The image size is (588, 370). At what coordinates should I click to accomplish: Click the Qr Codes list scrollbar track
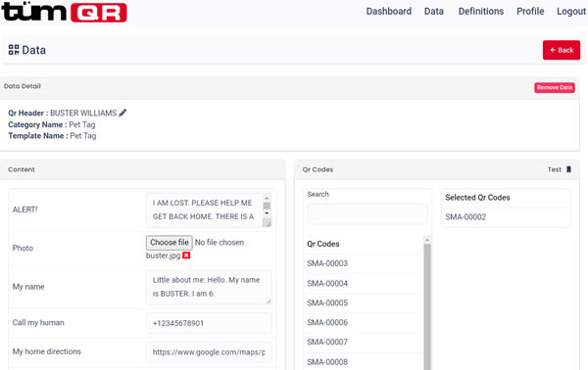427,307
